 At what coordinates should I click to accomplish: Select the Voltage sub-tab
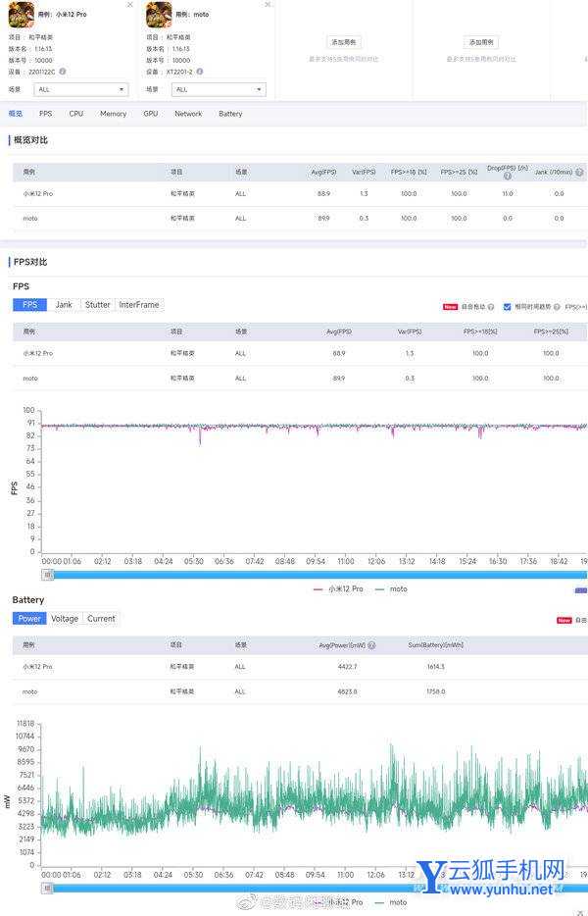[x=65, y=618]
